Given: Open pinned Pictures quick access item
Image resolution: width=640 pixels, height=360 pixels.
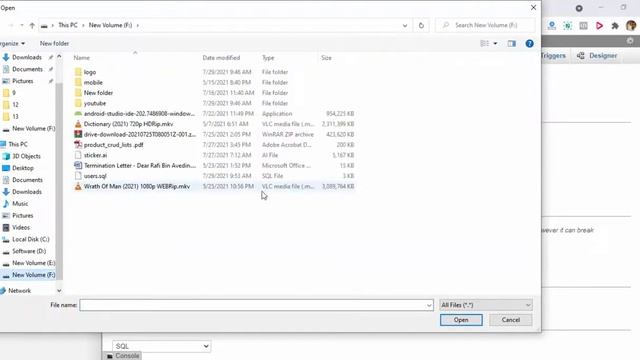Looking at the screenshot, I should coord(22,81).
